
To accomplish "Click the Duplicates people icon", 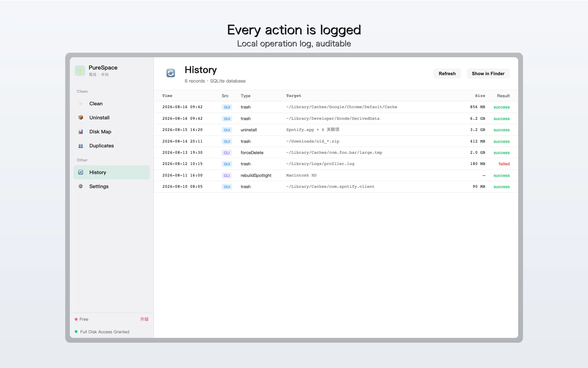I will (x=81, y=146).
